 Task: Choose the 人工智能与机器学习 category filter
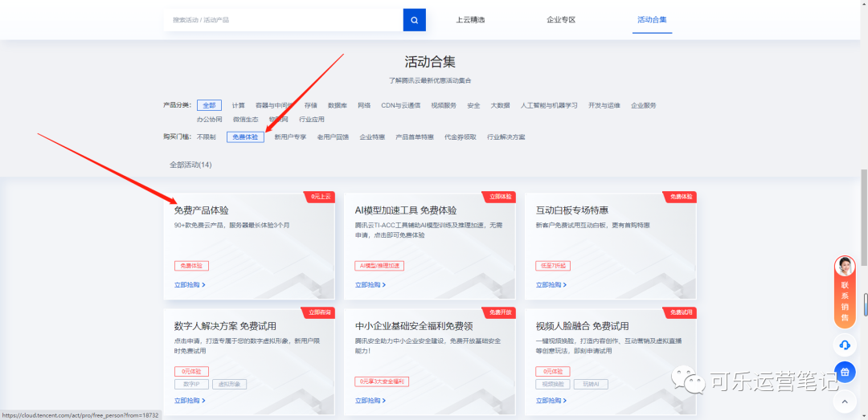pyautogui.click(x=549, y=105)
